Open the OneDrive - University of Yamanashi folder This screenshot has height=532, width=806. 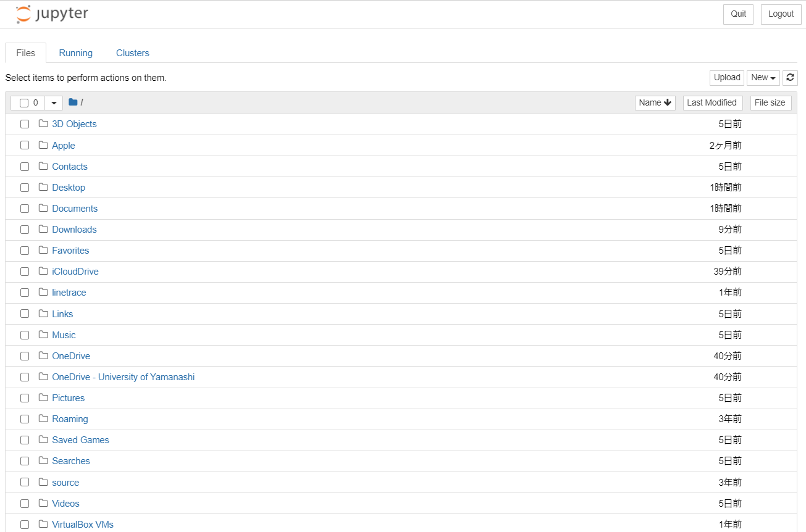pyautogui.click(x=124, y=377)
